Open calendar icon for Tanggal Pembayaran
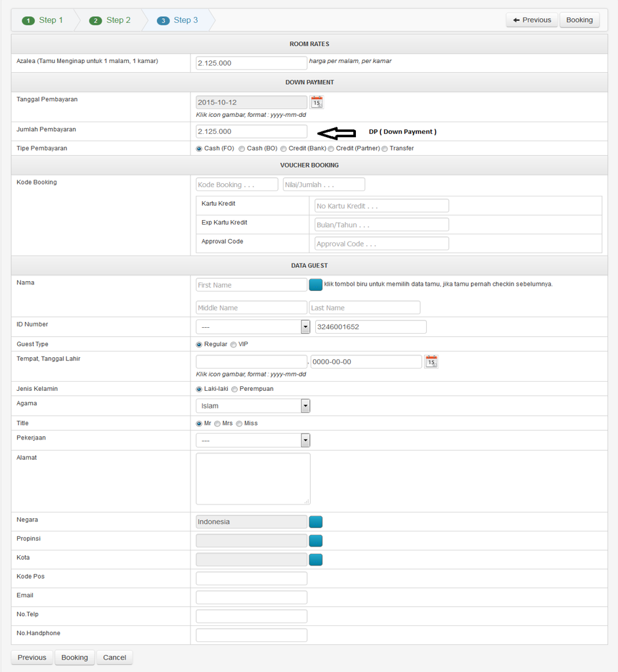 [x=317, y=102]
